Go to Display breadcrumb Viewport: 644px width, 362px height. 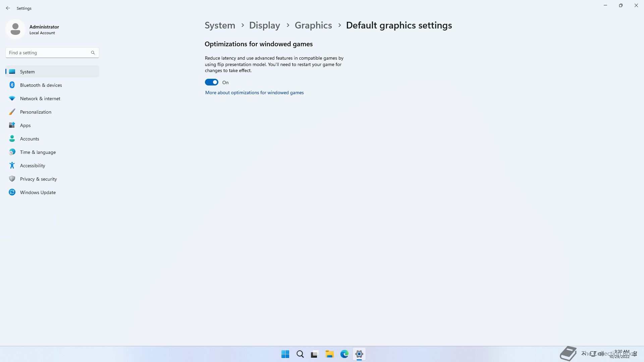coord(264,25)
